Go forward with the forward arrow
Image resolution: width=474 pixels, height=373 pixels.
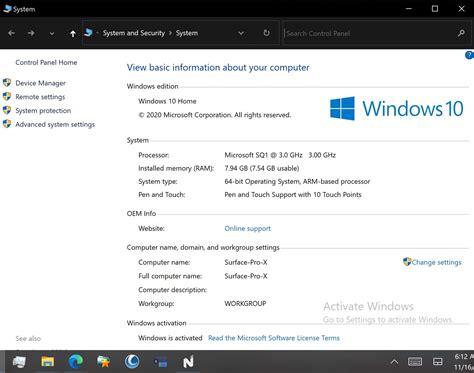click(x=31, y=33)
